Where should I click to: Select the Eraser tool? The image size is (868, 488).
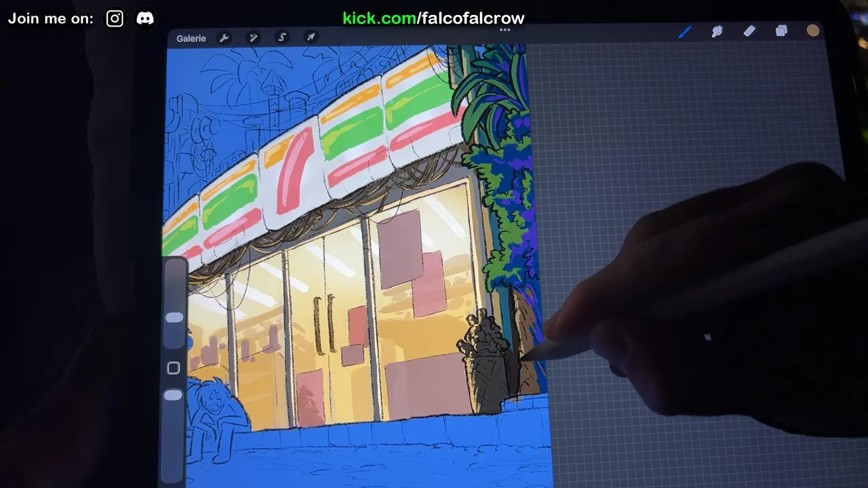[x=749, y=30]
